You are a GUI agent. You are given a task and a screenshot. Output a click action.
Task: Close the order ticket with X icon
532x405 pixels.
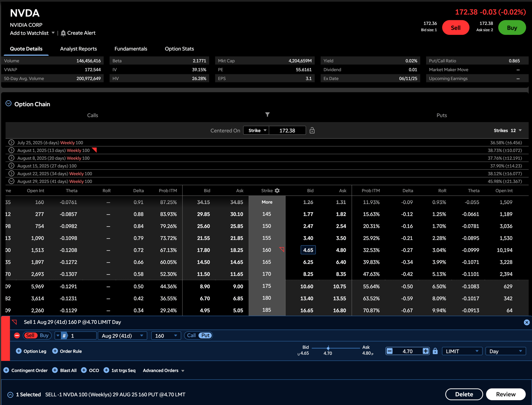pos(527,322)
